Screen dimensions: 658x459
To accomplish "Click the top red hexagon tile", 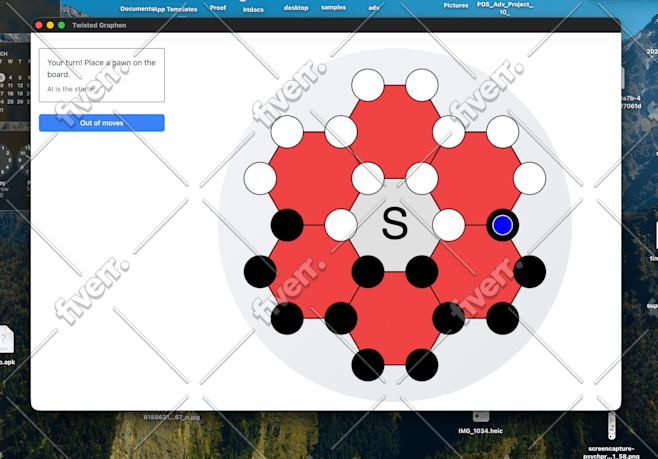I will tap(395, 132).
